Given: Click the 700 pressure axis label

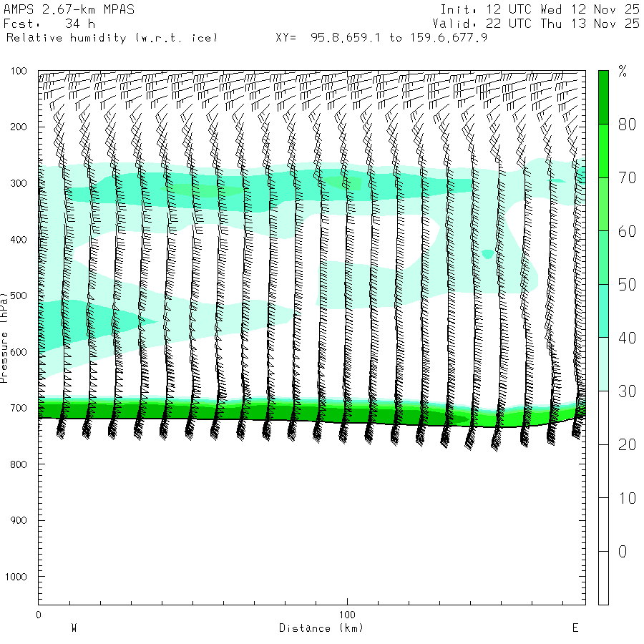Looking at the screenshot, I should (19, 409).
